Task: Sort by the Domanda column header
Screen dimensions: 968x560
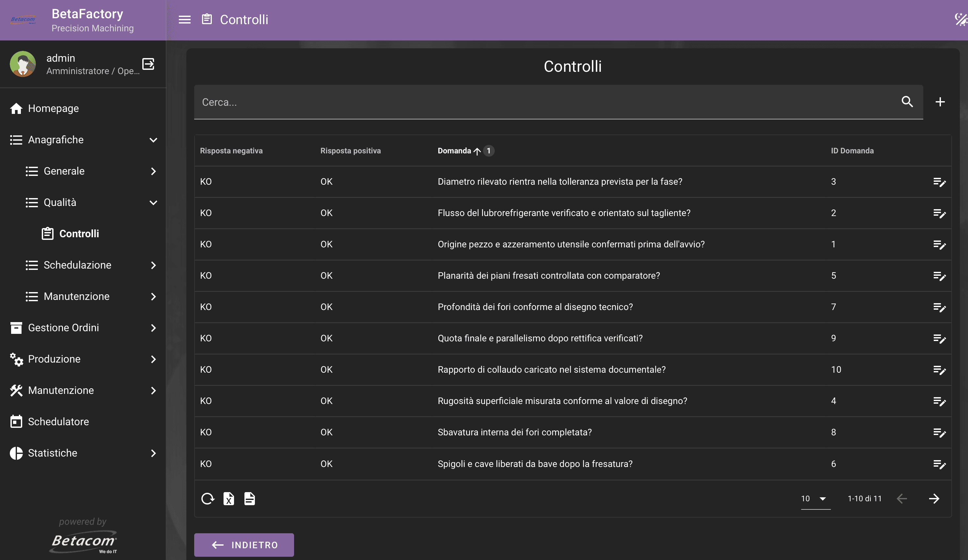Action: coord(454,150)
